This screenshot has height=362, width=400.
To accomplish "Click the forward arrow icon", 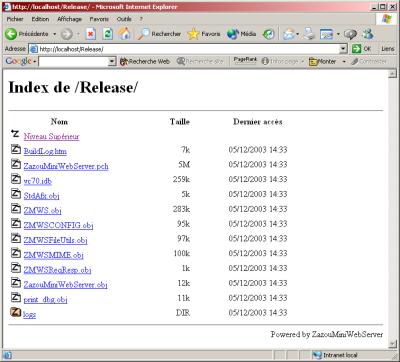I will 67,34.
